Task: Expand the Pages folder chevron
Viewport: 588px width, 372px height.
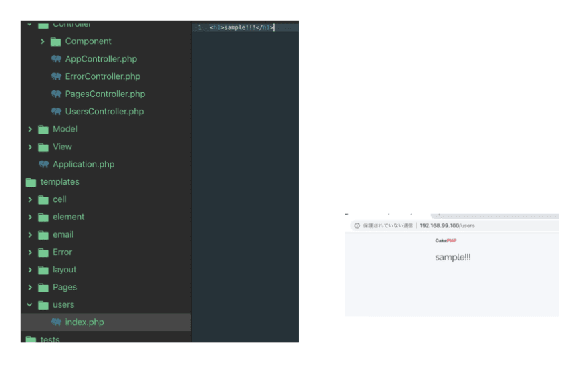Action: pyautogui.click(x=30, y=287)
